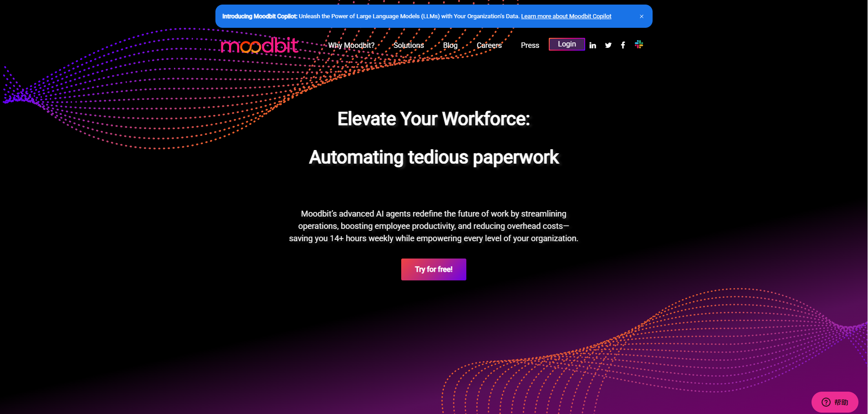The image size is (868, 414).
Task: Click the Automating tedious paperwork subheading
Action: point(434,157)
